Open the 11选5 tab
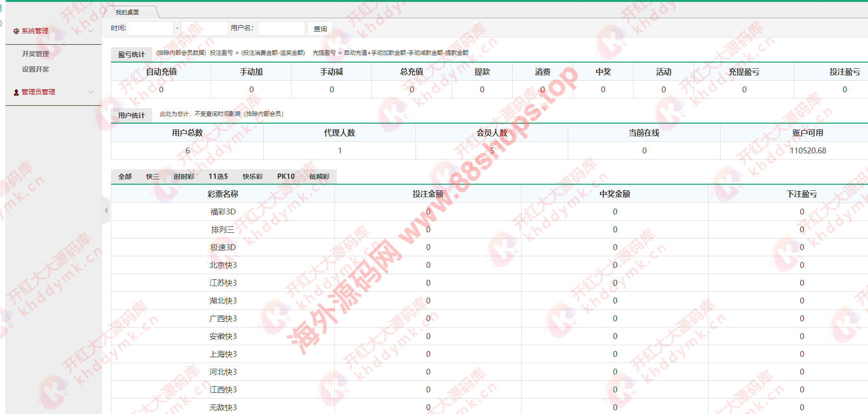The height and width of the screenshot is (414, 868). pos(218,176)
